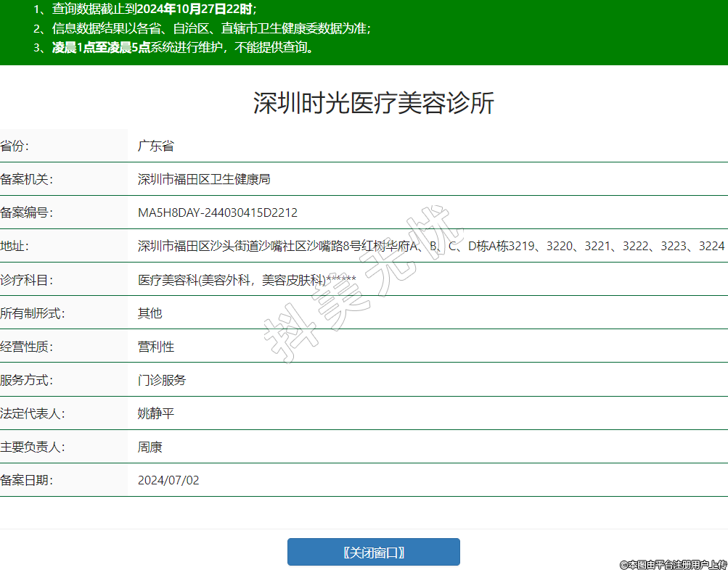Click the main responsible person 周康

(x=150, y=447)
